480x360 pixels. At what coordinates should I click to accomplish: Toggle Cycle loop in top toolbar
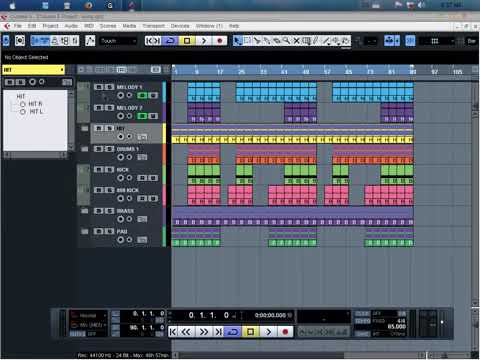pos(170,41)
